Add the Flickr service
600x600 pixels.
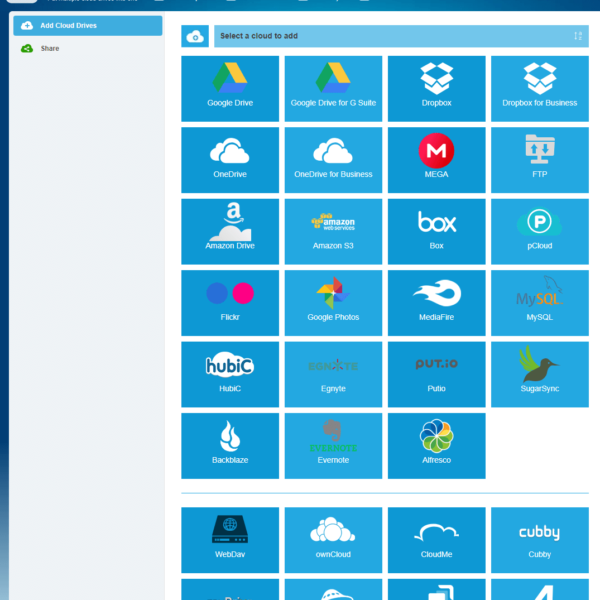pyautogui.click(x=230, y=303)
